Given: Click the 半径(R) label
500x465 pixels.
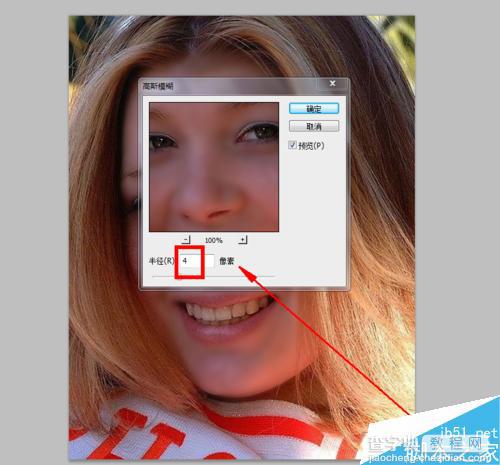Looking at the screenshot, I should tap(161, 261).
